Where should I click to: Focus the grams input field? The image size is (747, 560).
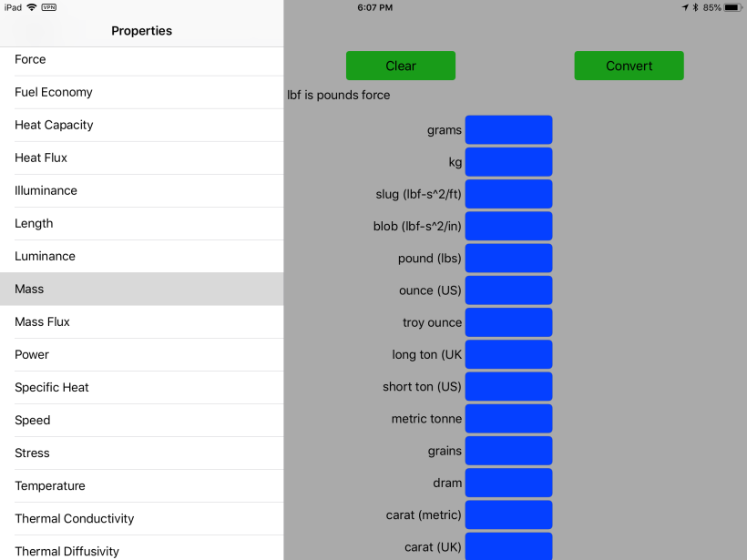click(509, 129)
